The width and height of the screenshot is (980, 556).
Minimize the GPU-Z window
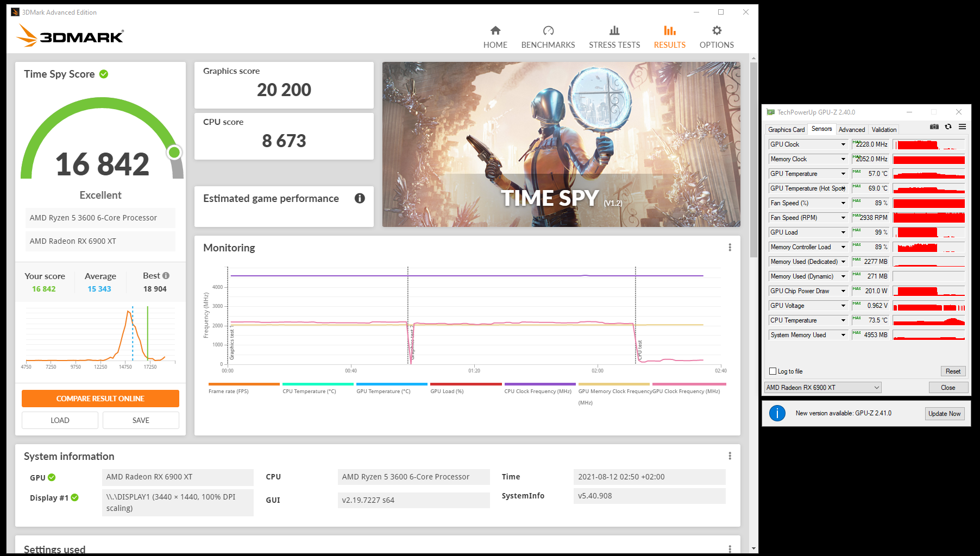tap(909, 112)
